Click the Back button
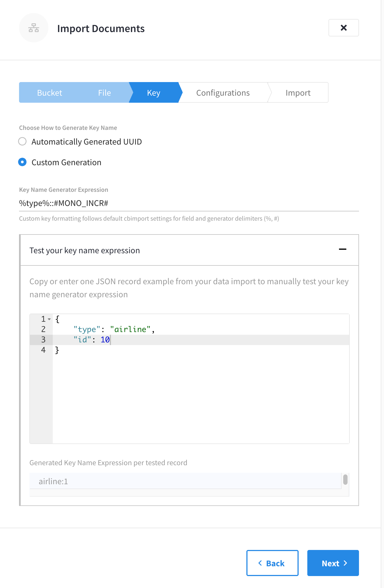The image size is (384, 588). pyautogui.click(x=272, y=563)
